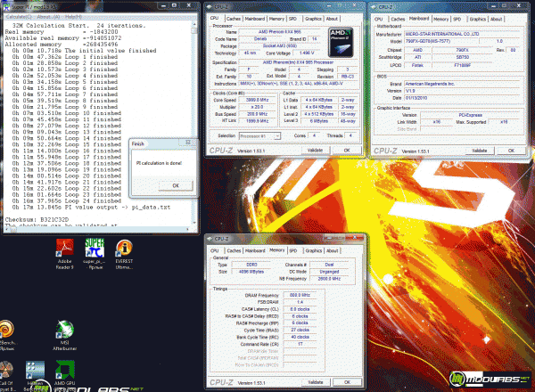Click the CAS# Latency (CL) value
Viewport: 535px width, 392px height.
coord(300,309)
